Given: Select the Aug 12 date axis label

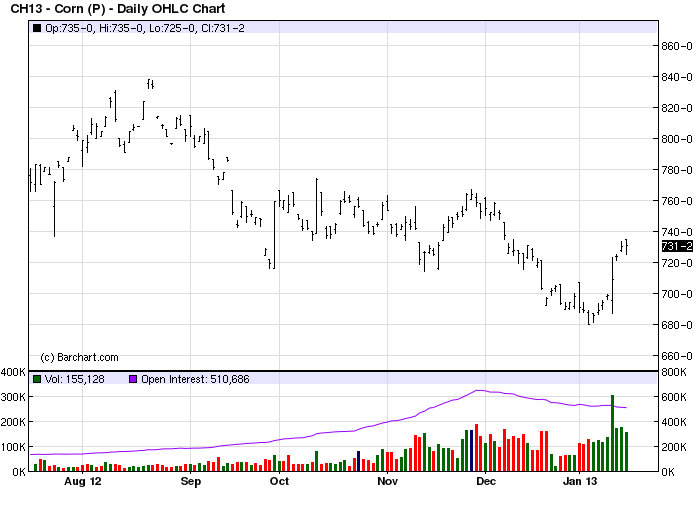Looking at the screenshot, I should [83, 481].
